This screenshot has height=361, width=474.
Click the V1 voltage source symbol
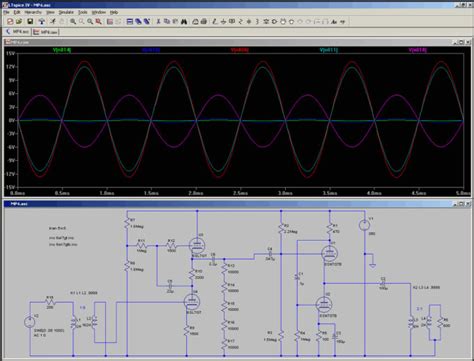click(365, 225)
